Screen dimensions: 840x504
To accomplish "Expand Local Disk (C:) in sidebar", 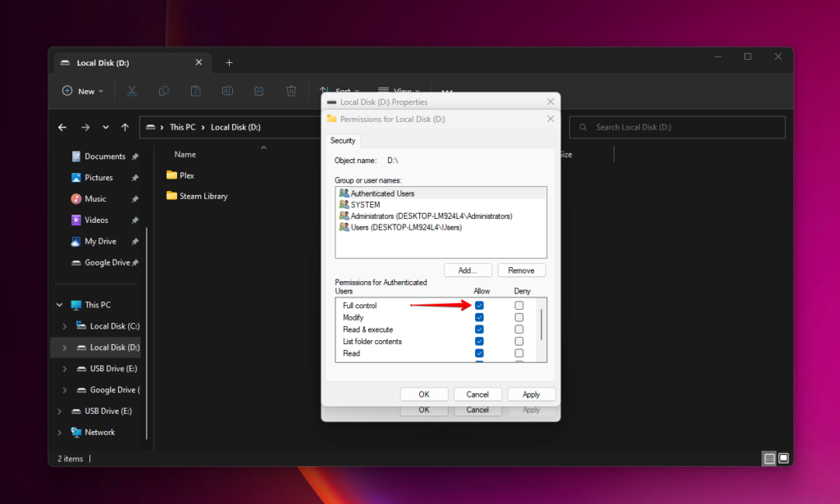I will point(64,326).
